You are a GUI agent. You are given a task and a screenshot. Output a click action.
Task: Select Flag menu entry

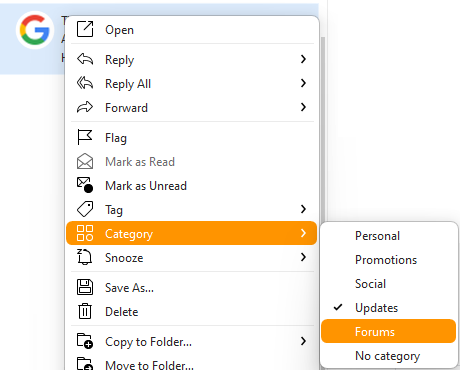pyautogui.click(x=192, y=138)
